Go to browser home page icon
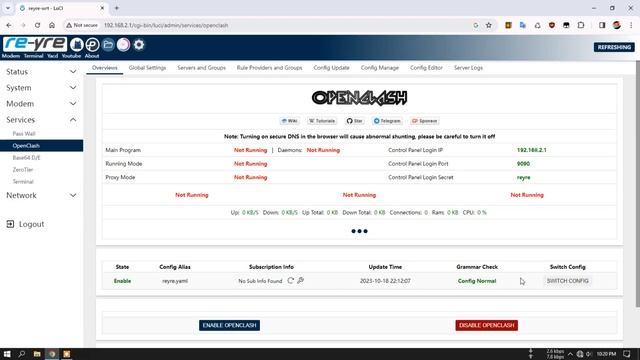 [x=52, y=25]
